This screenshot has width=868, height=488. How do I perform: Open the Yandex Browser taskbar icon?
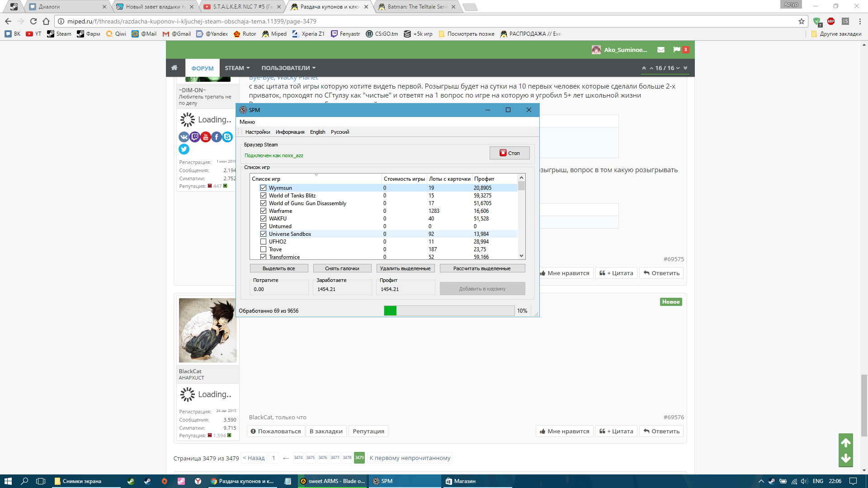(198, 481)
